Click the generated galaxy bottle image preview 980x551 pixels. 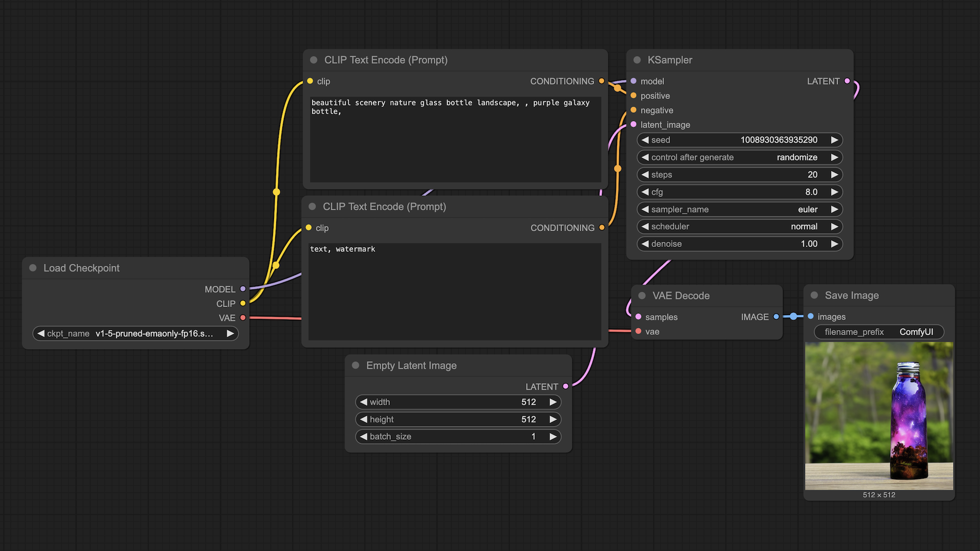click(879, 416)
